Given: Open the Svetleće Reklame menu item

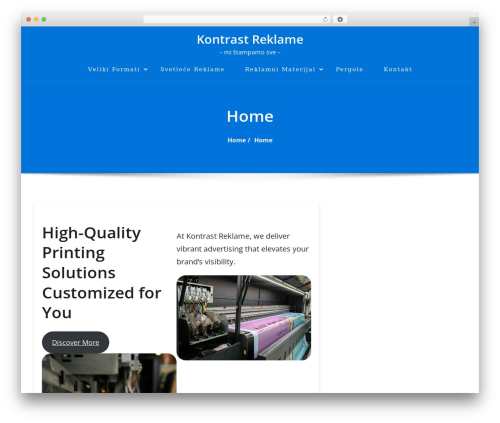Looking at the screenshot, I should click(x=192, y=69).
